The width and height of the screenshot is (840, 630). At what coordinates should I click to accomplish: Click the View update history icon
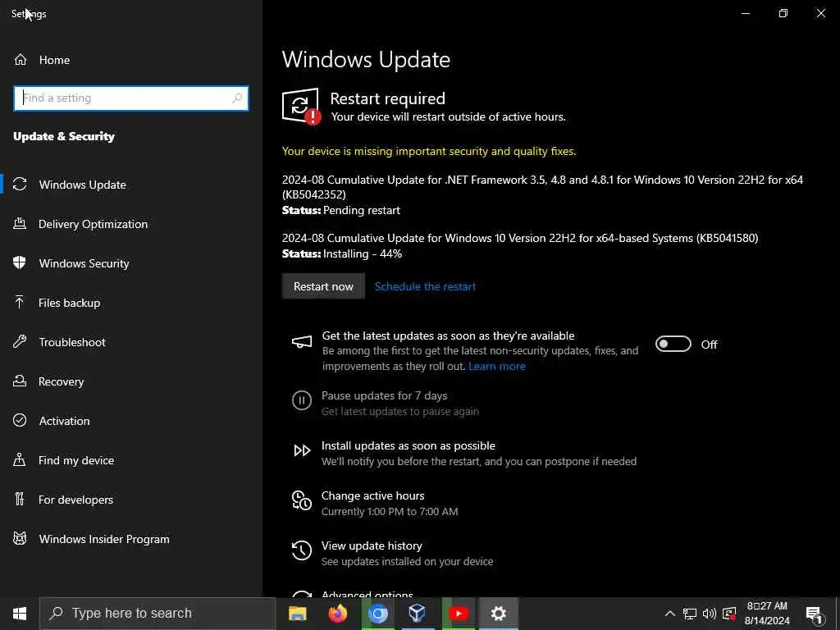(x=302, y=550)
